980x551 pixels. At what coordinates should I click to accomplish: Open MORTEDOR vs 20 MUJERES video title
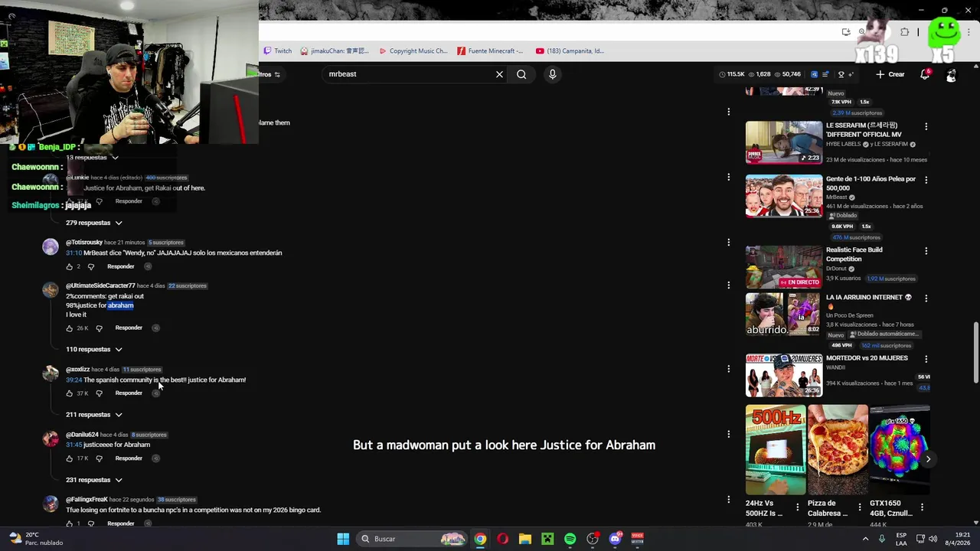[867, 358]
